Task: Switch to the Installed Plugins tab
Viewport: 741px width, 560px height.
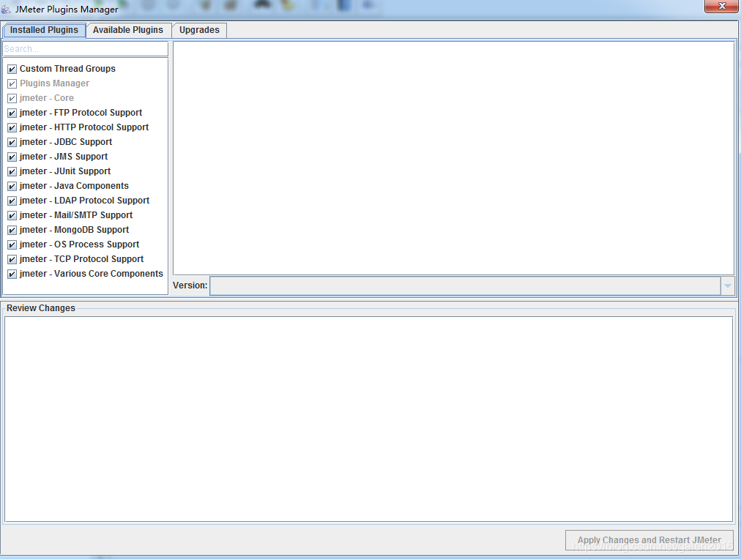Action: tap(44, 30)
